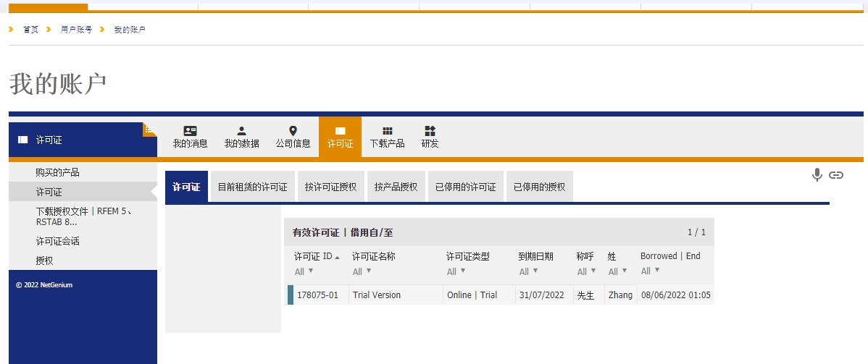Click license ID 178075-01 cell
Viewport: 868px width, 364px height.
[318, 295]
